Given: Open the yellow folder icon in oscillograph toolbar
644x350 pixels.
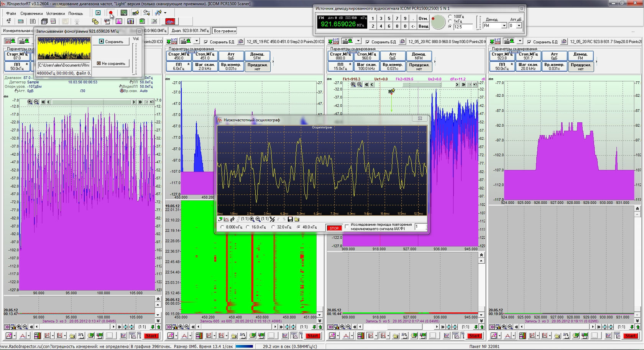Looking at the screenshot, I should [x=297, y=219].
